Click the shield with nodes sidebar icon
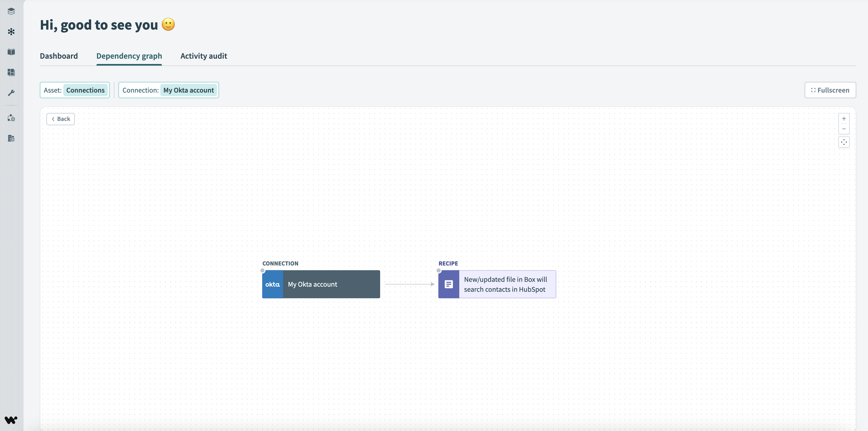The height and width of the screenshot is (431, 868). click(x=11, y=118)
